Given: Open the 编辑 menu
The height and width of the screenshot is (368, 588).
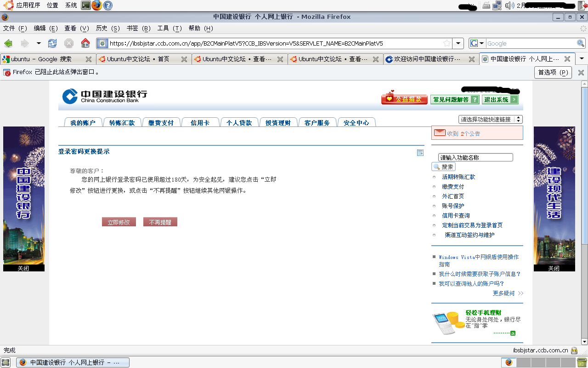Looking at the screenshot, I should coord(45,28).
